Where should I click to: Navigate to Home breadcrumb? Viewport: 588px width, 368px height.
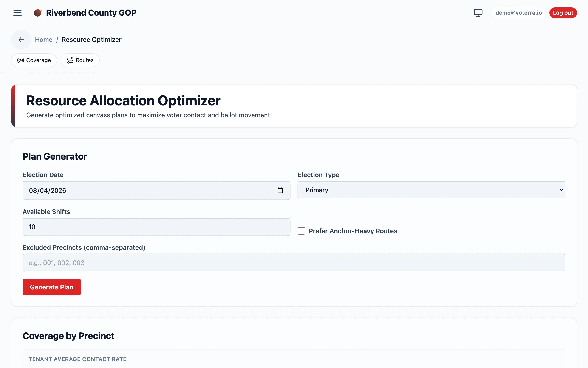44,40
